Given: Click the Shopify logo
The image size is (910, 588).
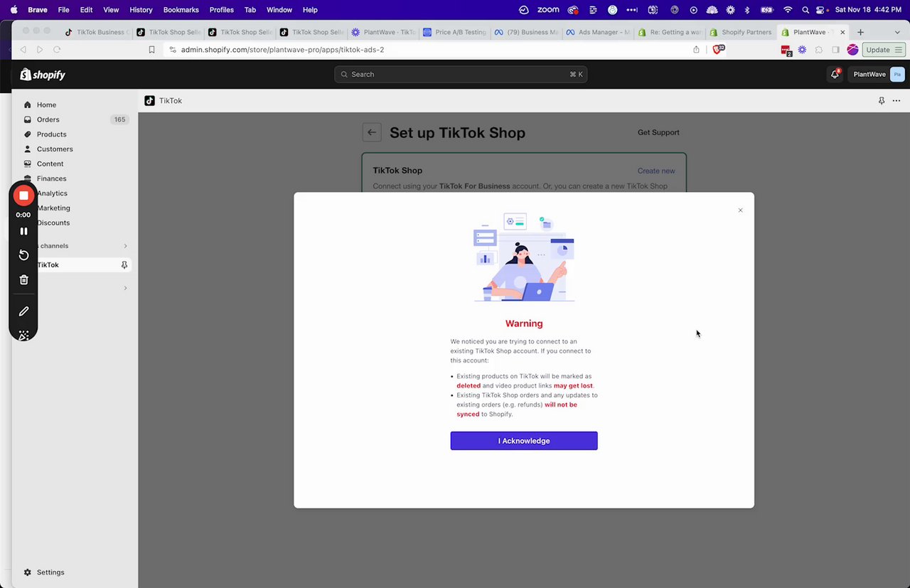Looking at the screenshot, I should tap(43, 74).
